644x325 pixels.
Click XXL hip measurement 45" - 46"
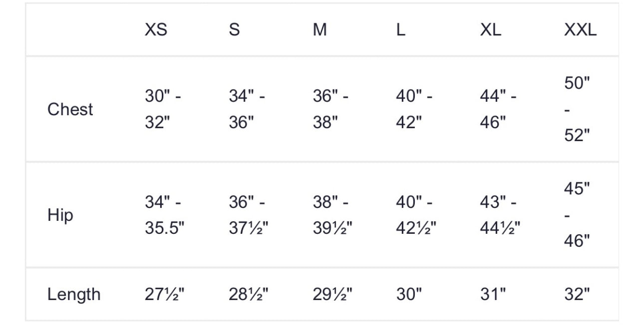577,215
